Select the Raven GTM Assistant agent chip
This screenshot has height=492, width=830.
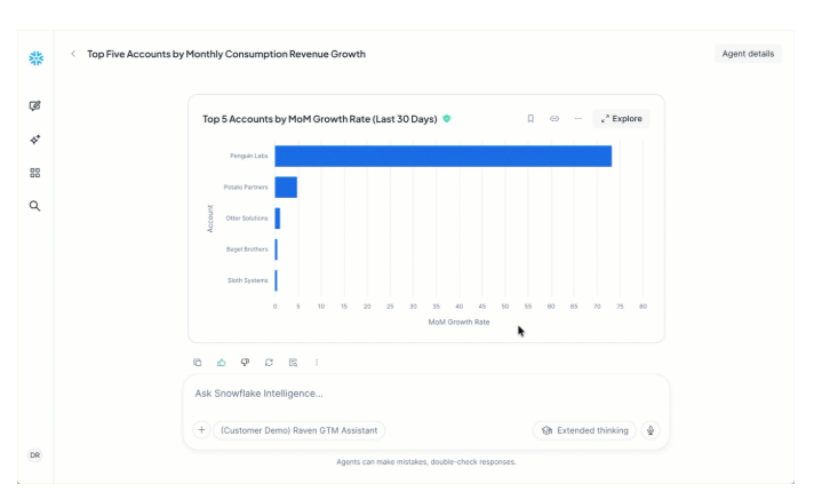pos(299,430)
